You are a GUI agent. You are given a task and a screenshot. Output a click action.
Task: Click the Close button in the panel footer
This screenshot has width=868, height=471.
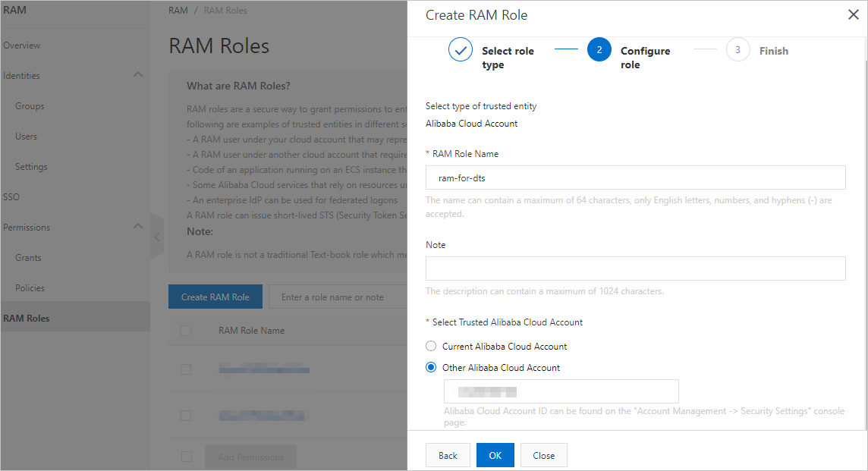pos(543,455)
